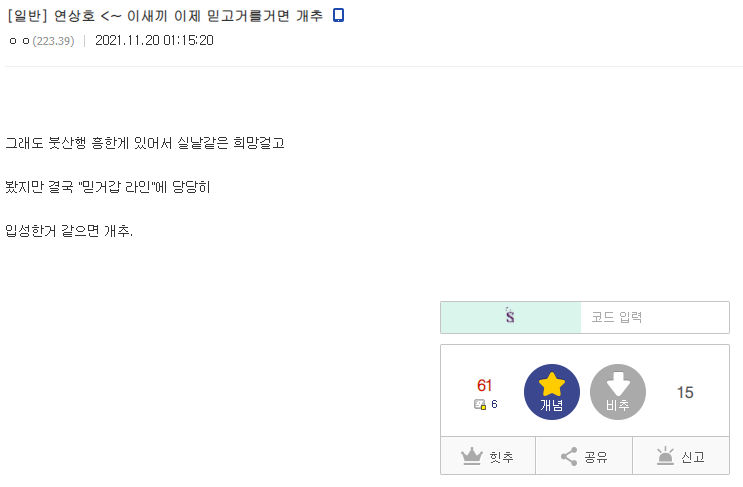Click the 신고 label text
The width and height of the screenshot is (743, 487).
692,457
